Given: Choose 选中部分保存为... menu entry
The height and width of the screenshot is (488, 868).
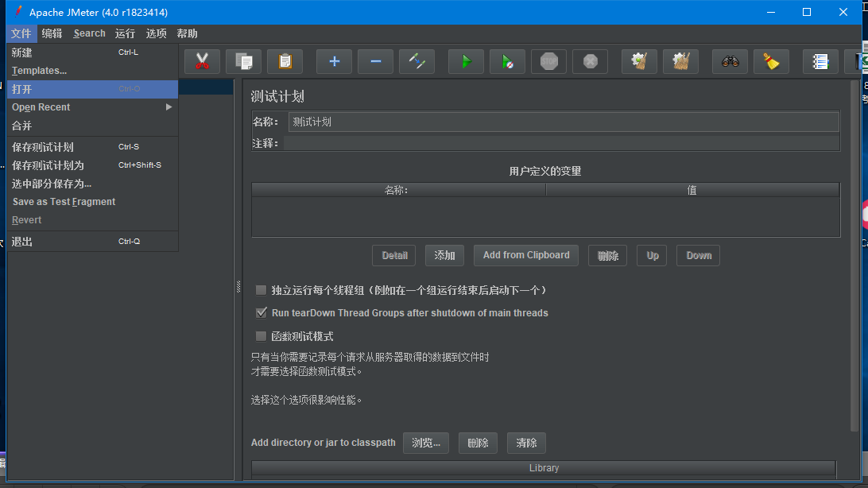Looking at the screenshot, I should point(92,184).
